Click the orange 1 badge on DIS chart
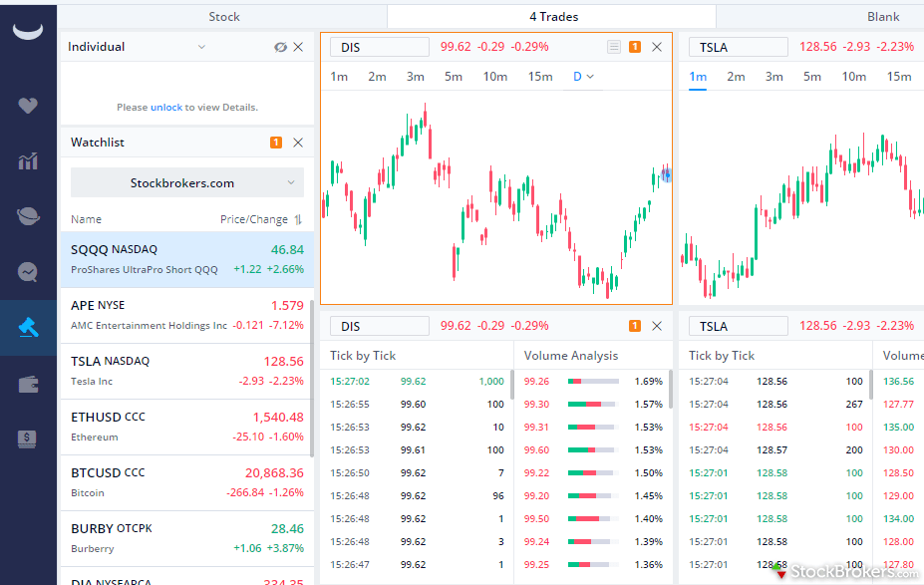 633,46
